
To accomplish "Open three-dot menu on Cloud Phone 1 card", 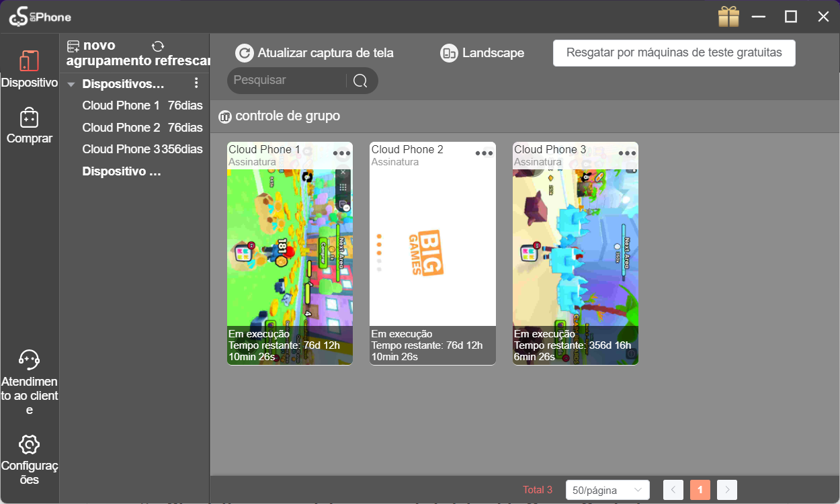I will pyautogui.click(x=341, y=153).
